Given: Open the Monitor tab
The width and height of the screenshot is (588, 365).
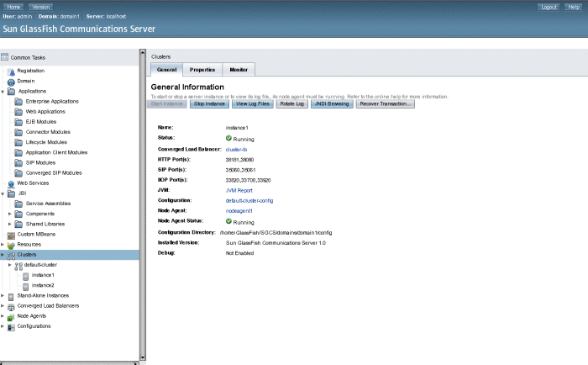Looking at the screenshot, I should tap(239, 70).
